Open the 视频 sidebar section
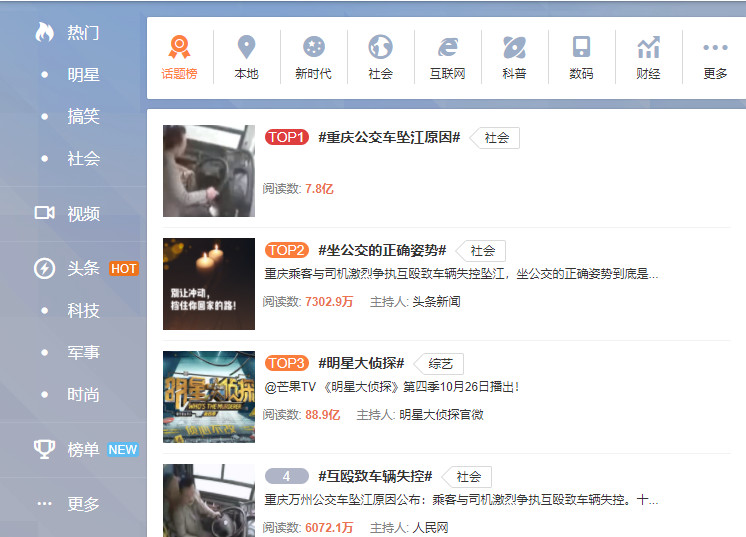The height and width of the screenshot is (537, 746). point(83,214)
